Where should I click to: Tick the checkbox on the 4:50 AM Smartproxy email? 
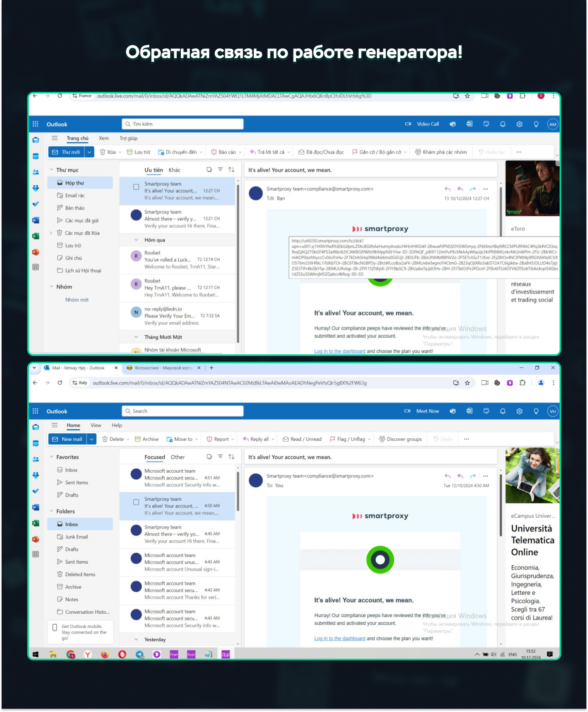pos(136,503)
